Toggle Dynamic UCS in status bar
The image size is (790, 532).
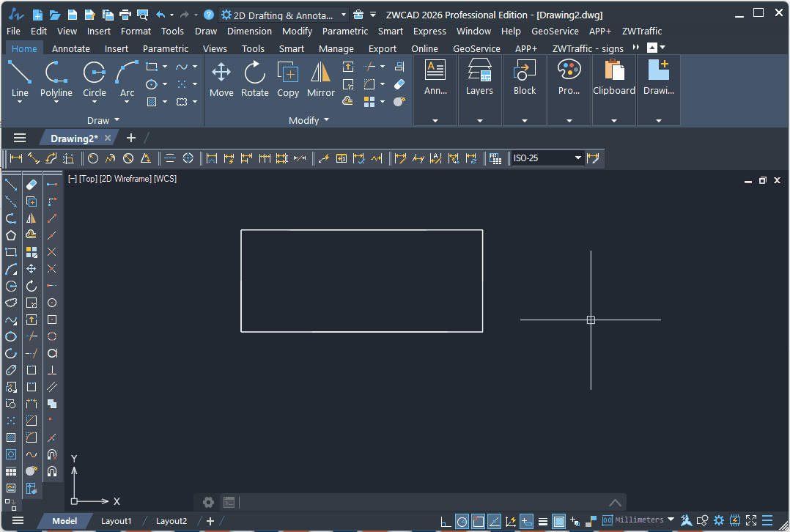tap(510, 522)
